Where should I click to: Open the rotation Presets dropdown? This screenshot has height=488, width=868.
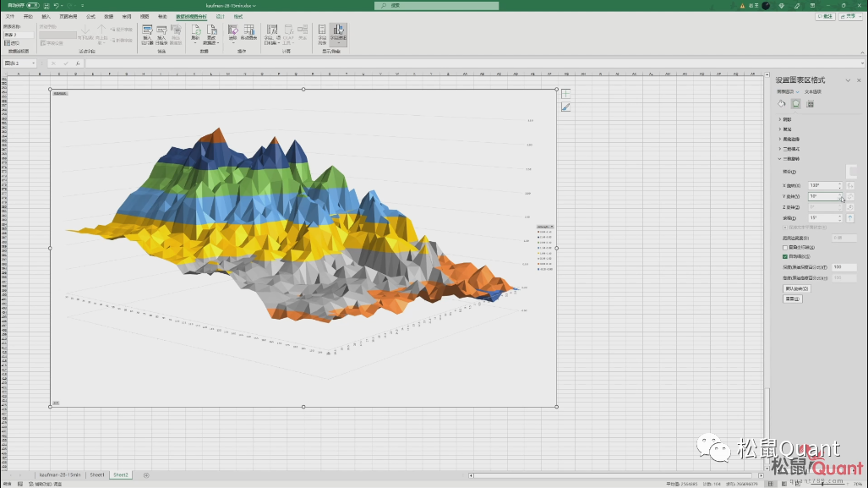pos(851,172)
